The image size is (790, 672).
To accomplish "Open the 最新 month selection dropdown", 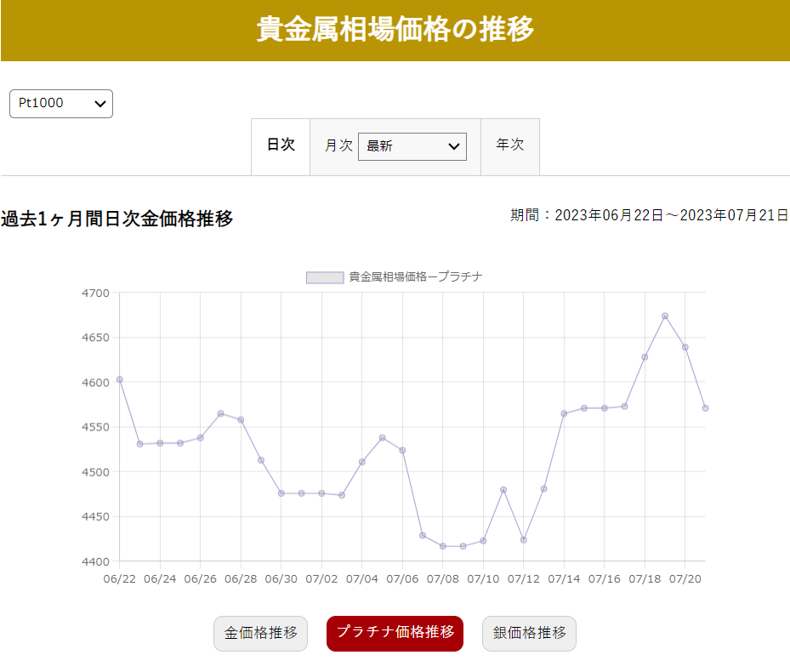I will coord(412,146).
